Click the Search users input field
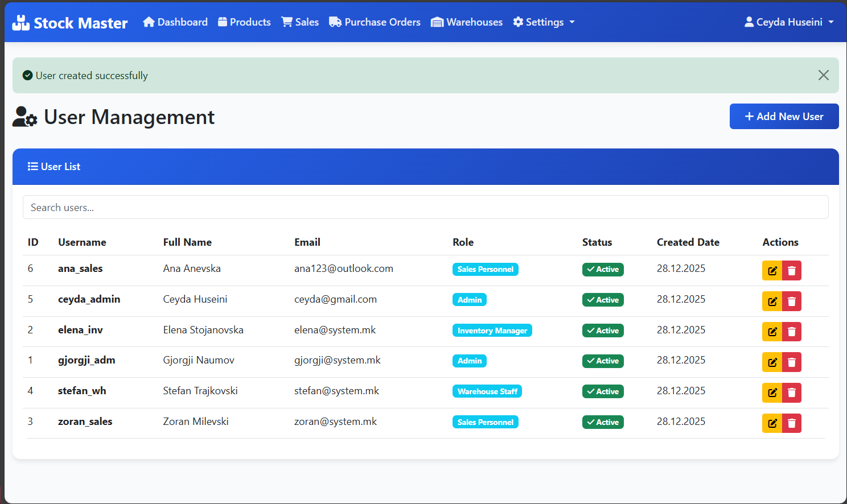 [425, 208]
